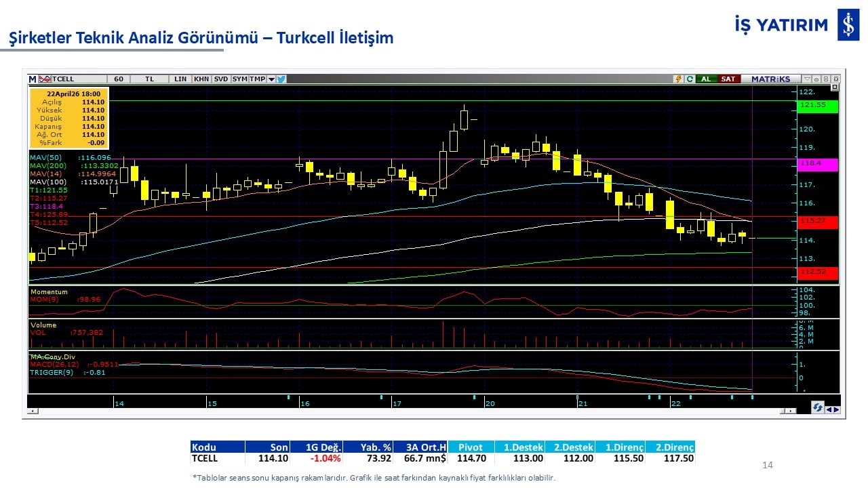Click the green refresh C icon
The height and width of the screenshot is (488, 868).
[689, 79]
